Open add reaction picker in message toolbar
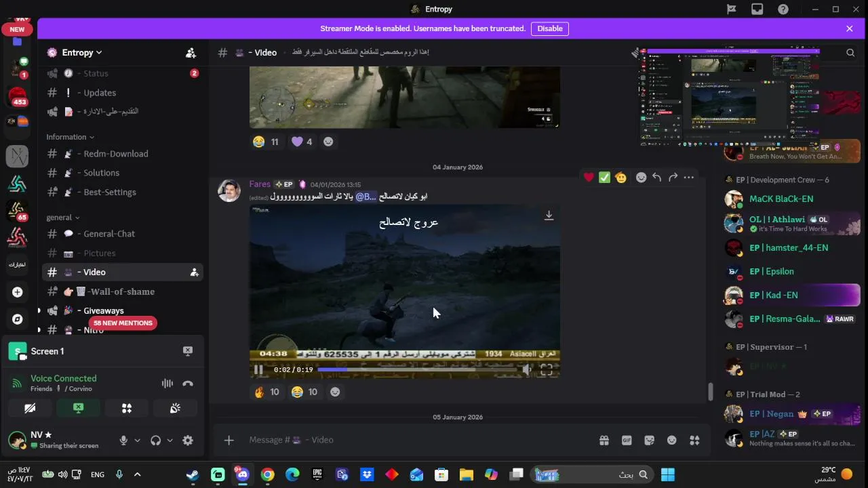Image resolution: width=868 pixels, height=488 pixels. 641,178
